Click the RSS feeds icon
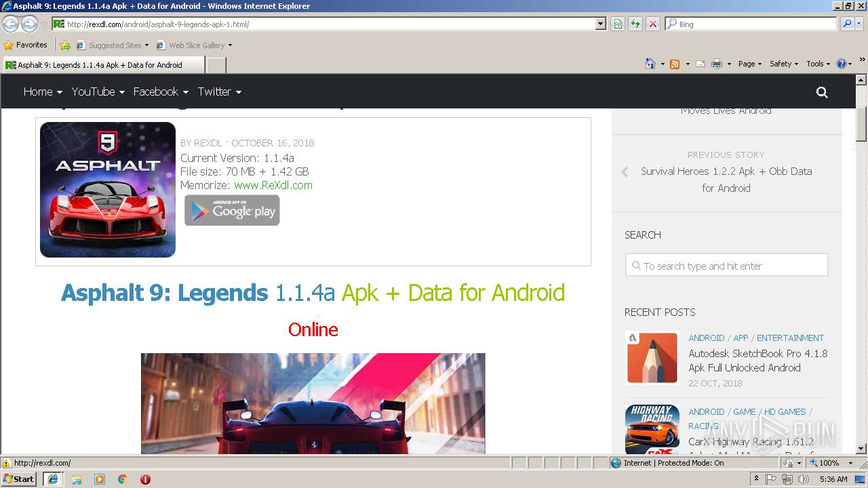Screen dimensions: 868x488 pyautogui.click(x=675, y=64)
